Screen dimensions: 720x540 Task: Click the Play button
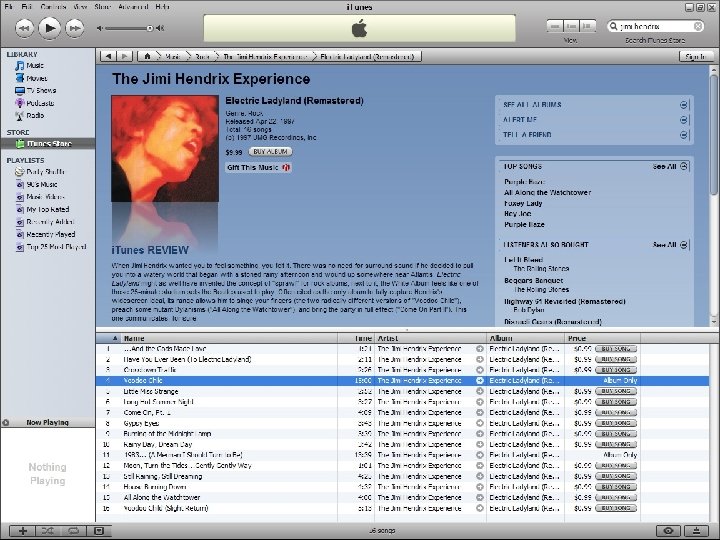pyautogui.click(x=49, y=28)
